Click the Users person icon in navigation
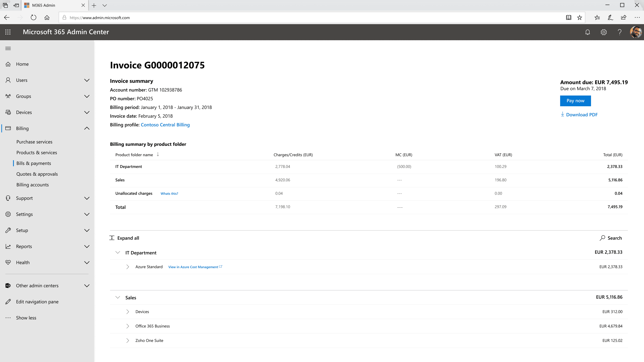The height and width of the screenshot is (362, 644). (x=8, y=80)
